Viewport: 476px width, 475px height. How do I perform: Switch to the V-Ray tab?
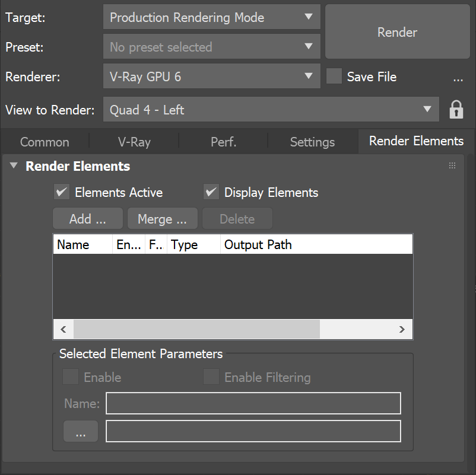point(133,142)
